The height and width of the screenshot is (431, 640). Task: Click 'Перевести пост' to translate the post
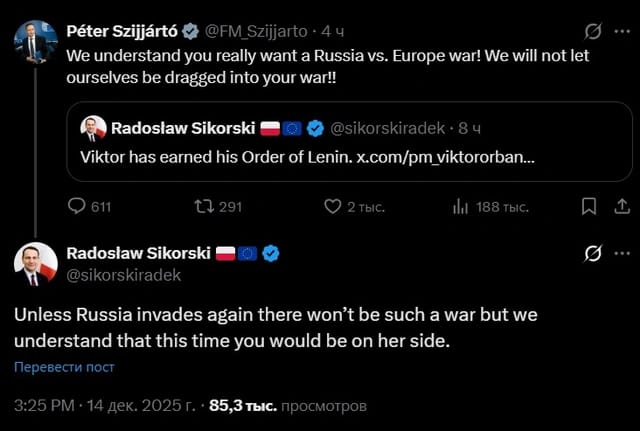coord(64,367)
